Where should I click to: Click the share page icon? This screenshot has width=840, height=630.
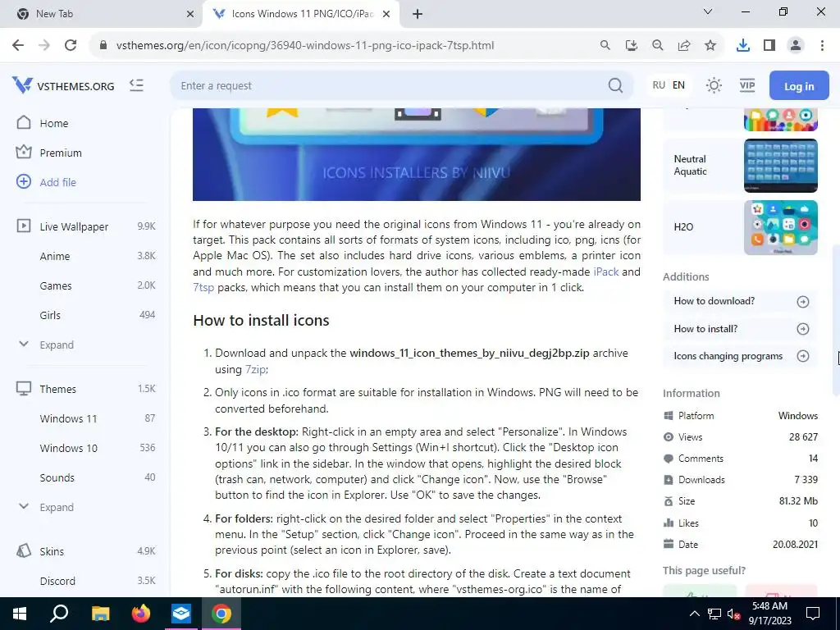[x=684, y=45]
